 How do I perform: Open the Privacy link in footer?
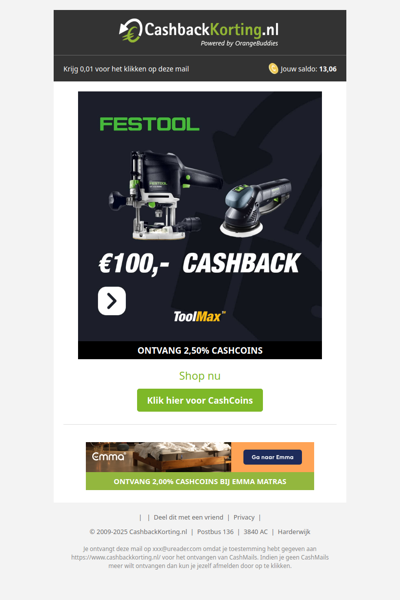tap(244, 517)
